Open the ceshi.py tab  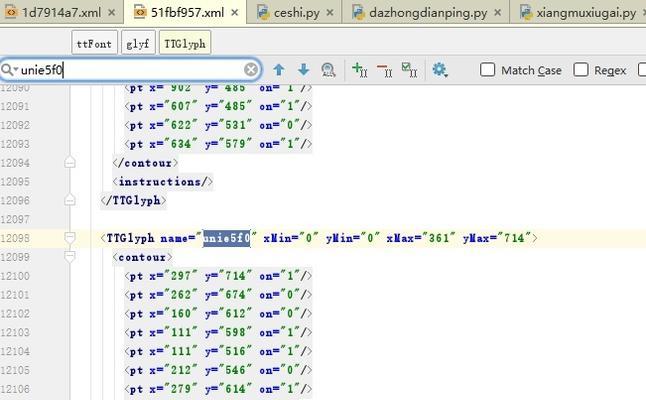click(297, 13)
